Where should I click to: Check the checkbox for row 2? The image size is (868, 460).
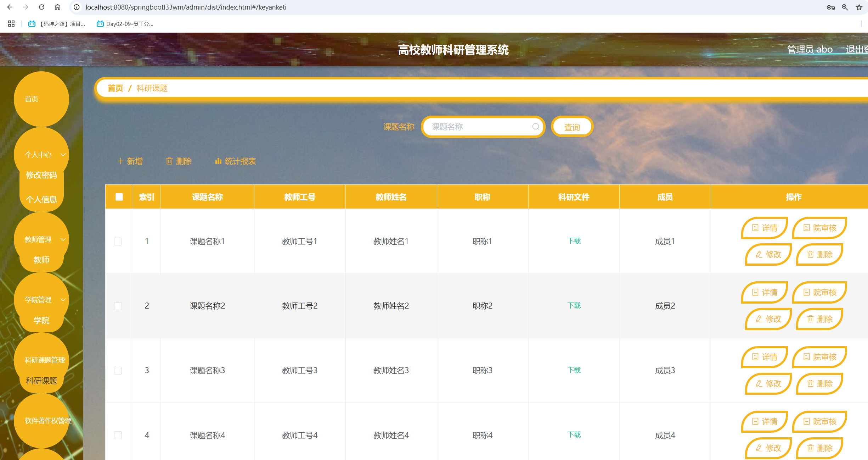[x=119, y=306]
